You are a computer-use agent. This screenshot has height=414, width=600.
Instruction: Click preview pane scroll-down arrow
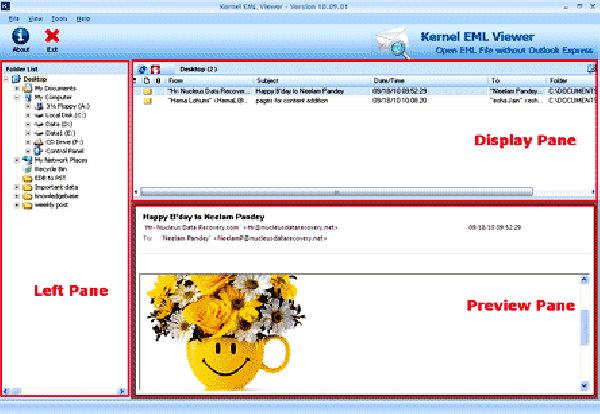coord(584,385)
